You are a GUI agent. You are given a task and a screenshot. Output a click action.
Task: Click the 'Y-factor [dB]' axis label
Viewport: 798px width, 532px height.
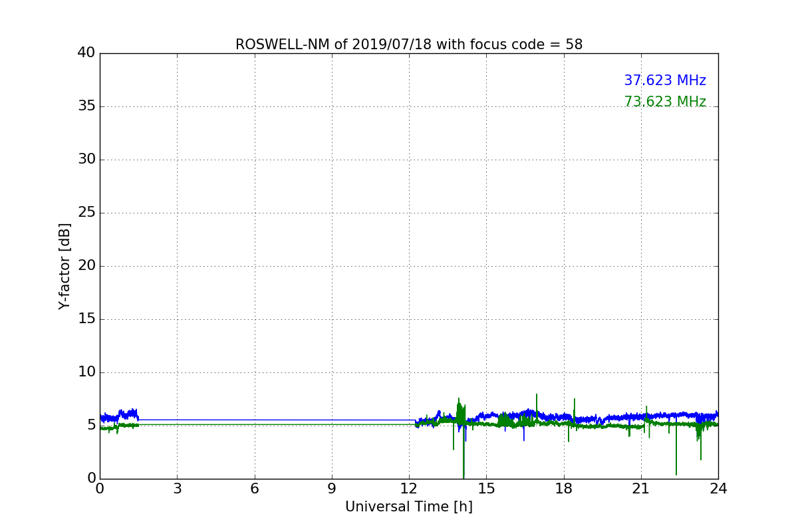click(x=65, y=266)
